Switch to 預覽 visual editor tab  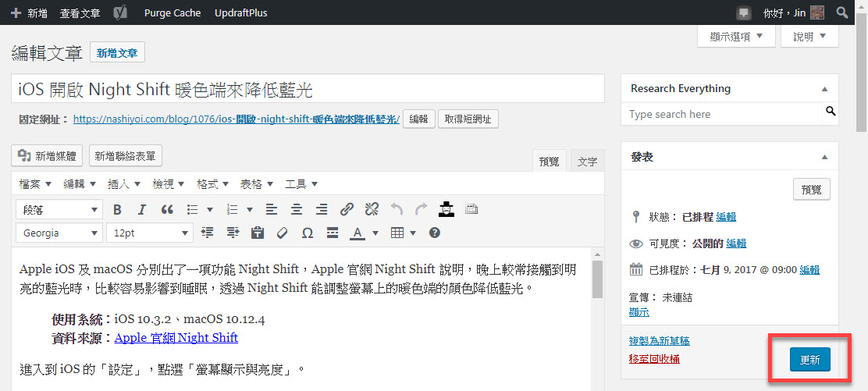pos(550,162)
